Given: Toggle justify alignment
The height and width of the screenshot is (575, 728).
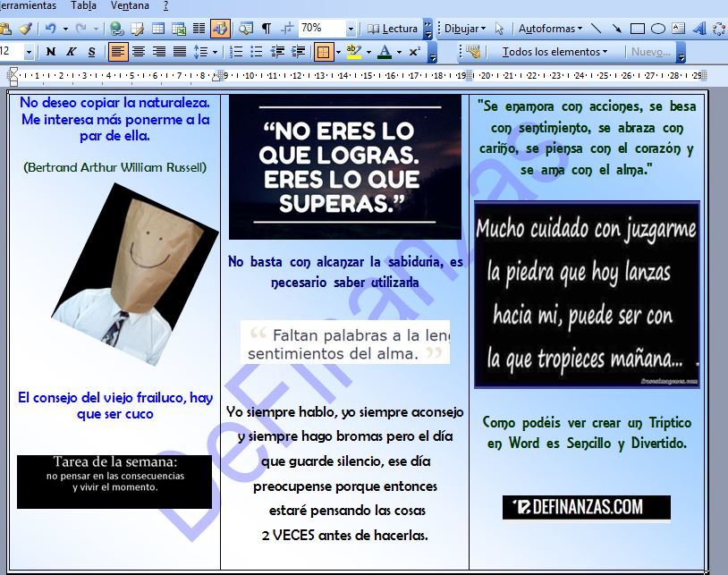Looking at the screenshot, I should pyautogui.click(x=180, y=52).
